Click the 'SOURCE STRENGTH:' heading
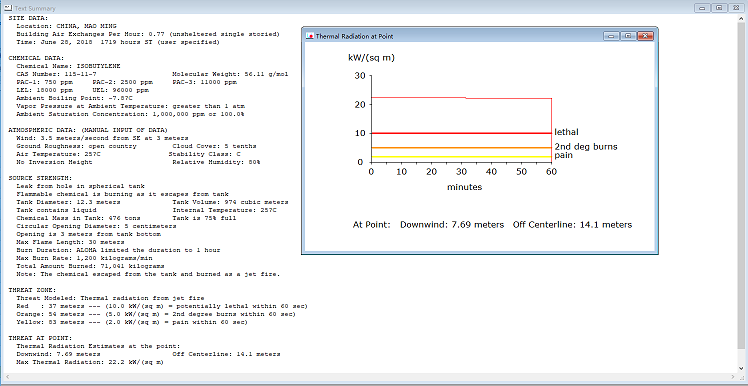This screenshot has height=386, width=748. point(40,178)
